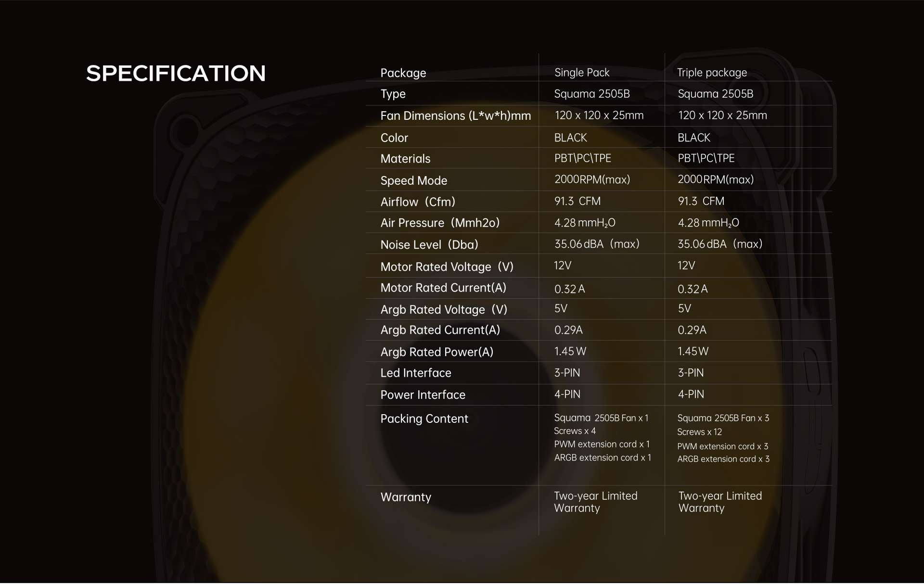Image resolution: width=924 pixels, height=584 pixels.
Task: Click PWM extension cord x 1
Action: pos(602,444)
